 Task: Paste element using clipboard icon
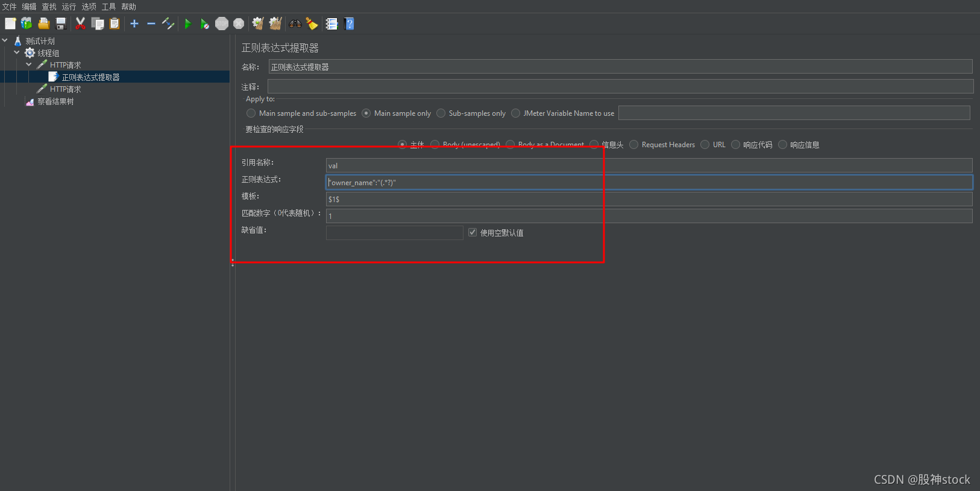point(115,24)
